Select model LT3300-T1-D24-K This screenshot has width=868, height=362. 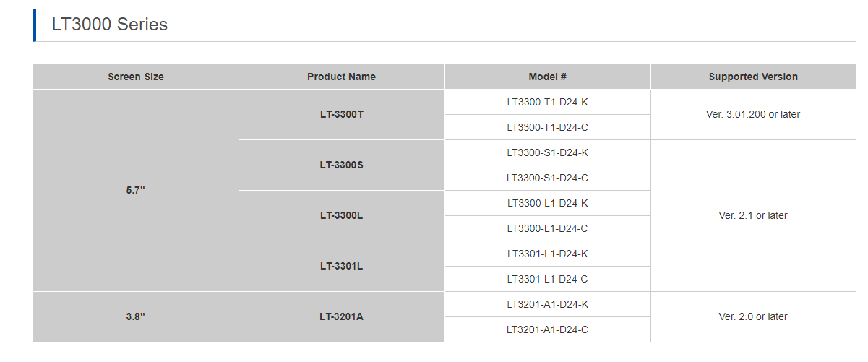(548, 102)
